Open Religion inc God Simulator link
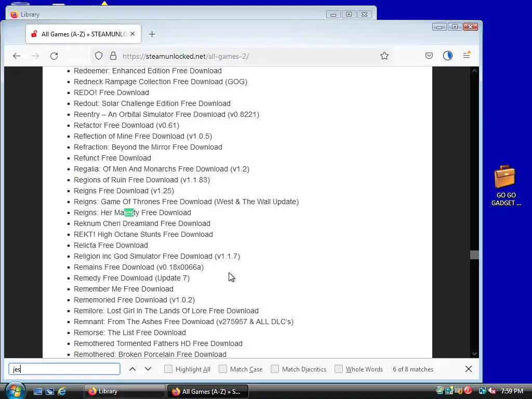 click(x=157, y=256)
